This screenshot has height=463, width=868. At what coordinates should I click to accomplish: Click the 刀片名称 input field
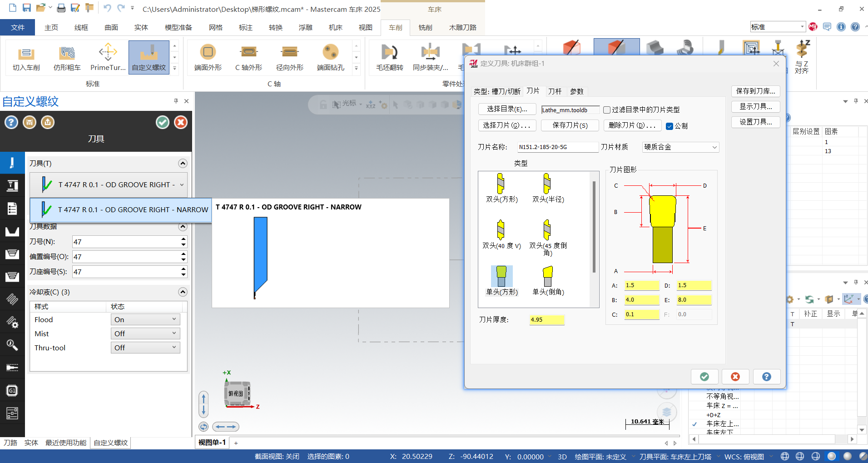click(x=558, y=147)
